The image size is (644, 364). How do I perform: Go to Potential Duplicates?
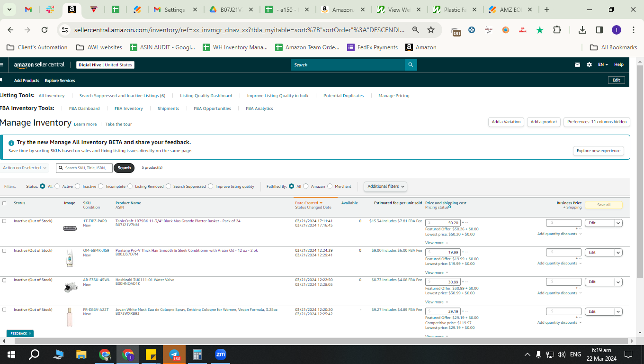point(343,96)
